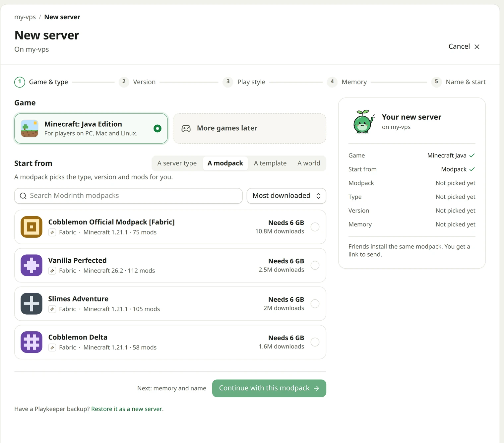
Task: Click the X icon next to Cancel
Action: pyautogui.click(x=477, y=47)
